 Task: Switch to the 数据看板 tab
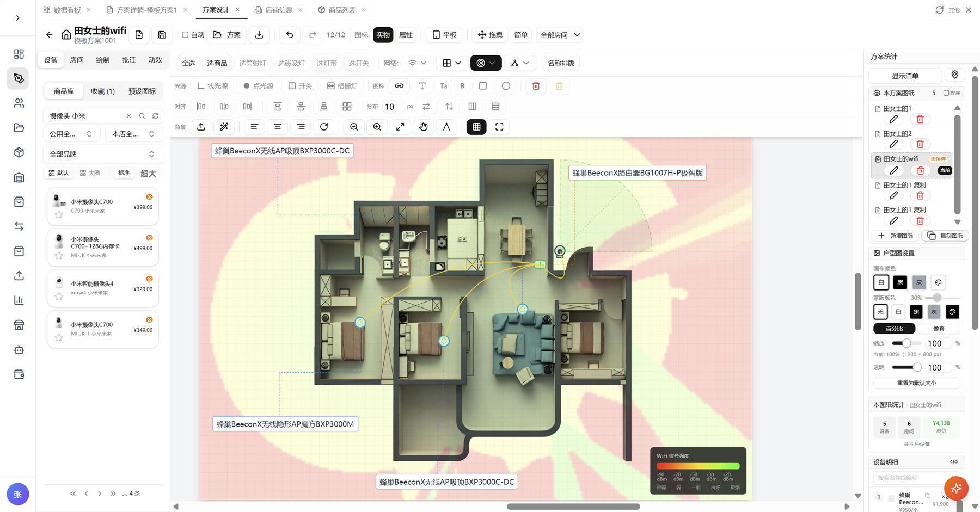[67, 10]
